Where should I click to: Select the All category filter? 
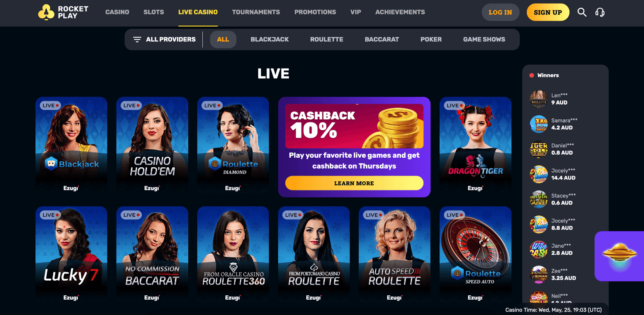click(x=223, y=39)
